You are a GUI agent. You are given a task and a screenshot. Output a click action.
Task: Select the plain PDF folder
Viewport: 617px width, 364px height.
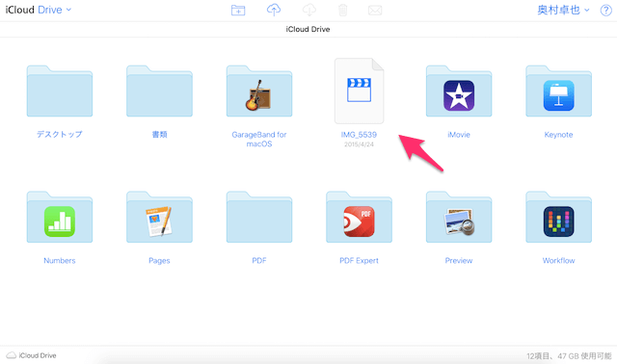coord(259,217)
